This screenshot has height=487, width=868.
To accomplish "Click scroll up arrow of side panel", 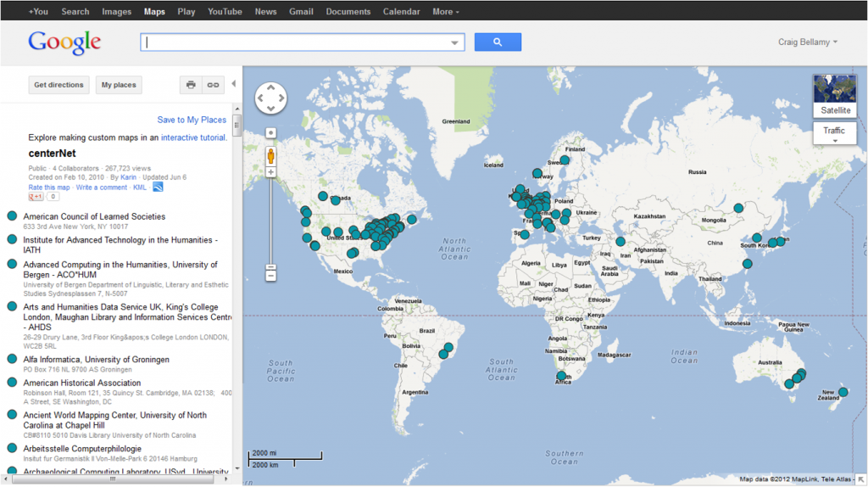I will pos(237,109).
